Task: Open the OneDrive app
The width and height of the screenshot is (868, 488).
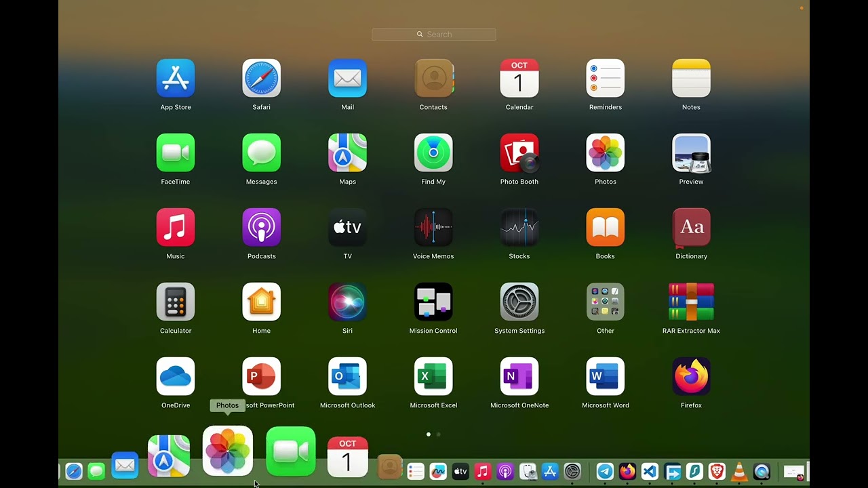Action: (176, 376)
